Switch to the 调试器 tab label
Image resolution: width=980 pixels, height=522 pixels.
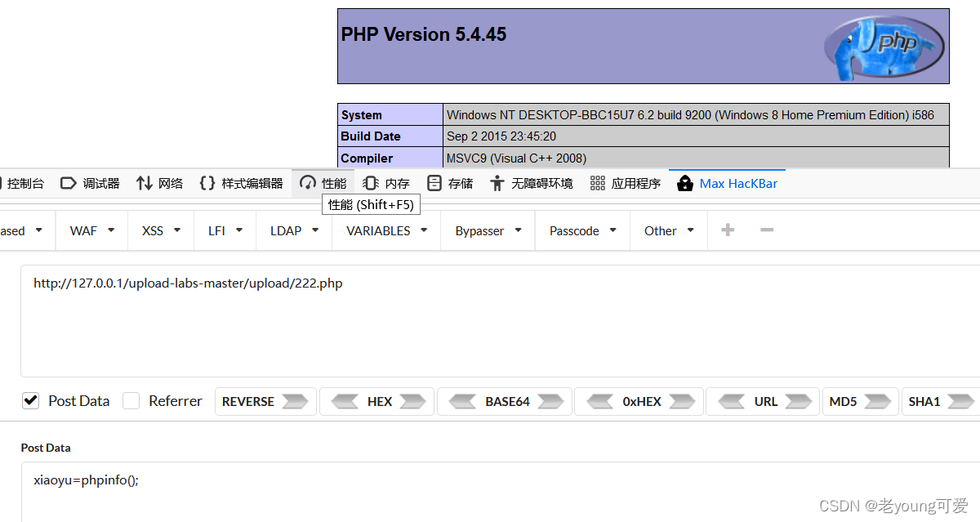[101, 183]
